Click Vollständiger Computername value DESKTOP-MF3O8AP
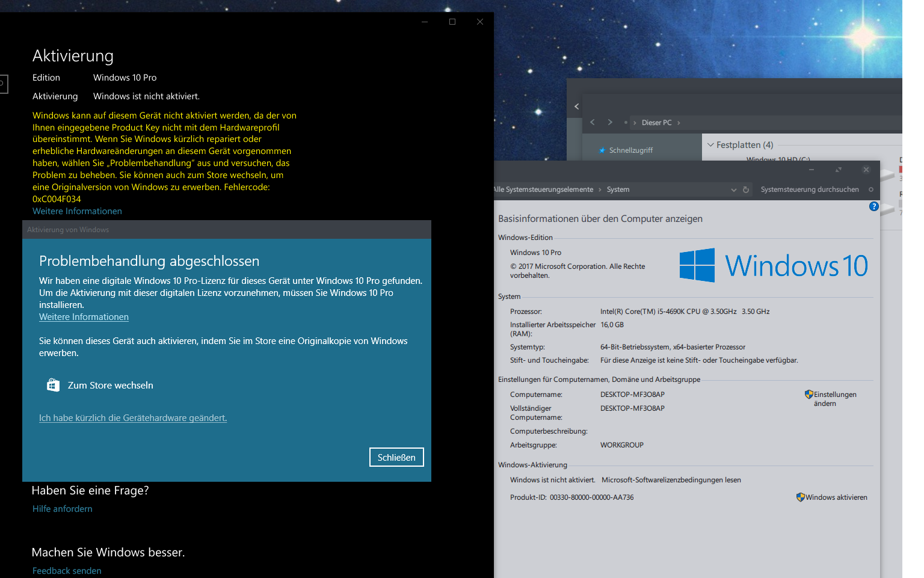The image size is (924, 578). coord(632,408)
